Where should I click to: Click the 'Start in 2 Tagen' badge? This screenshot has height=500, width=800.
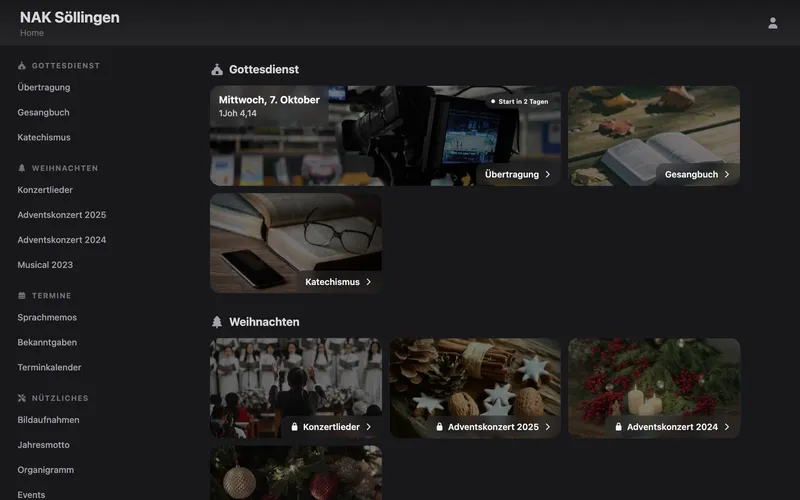pyautogui.click(x=519, y=102)
